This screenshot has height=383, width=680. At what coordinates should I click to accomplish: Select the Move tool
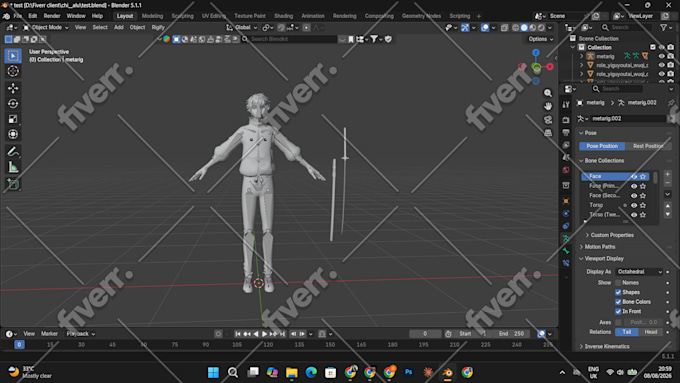[x=13, y=88]
